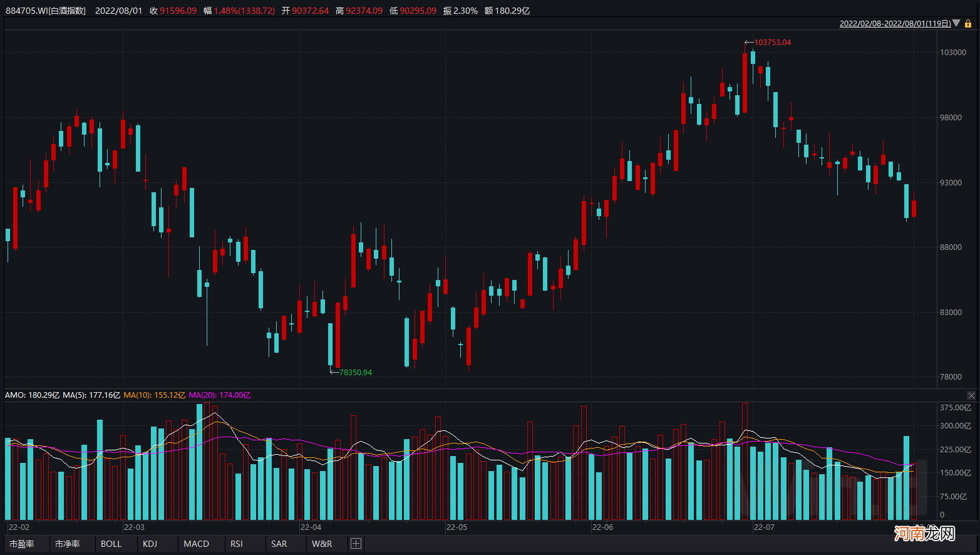Image resolution: width=980 pixels, height=555 pixels.
Task: Click the 88000 price axis label
Action: (x=951, y=247)
